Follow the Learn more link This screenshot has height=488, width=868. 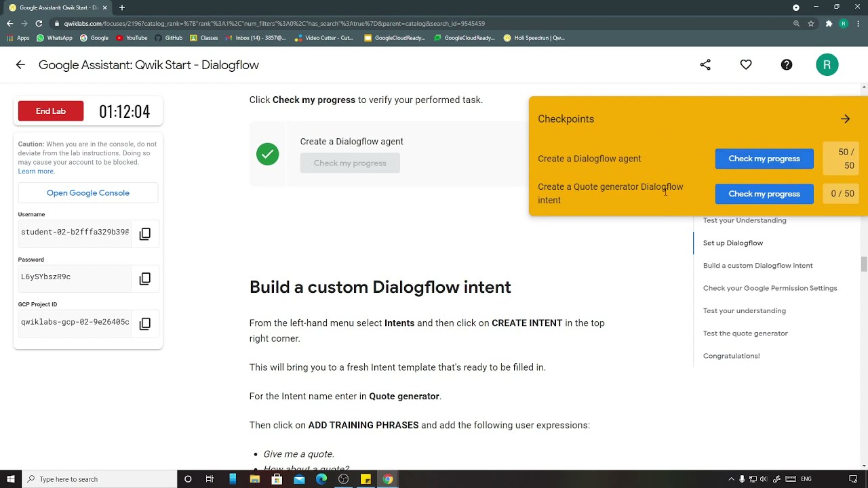click(36, 171)
